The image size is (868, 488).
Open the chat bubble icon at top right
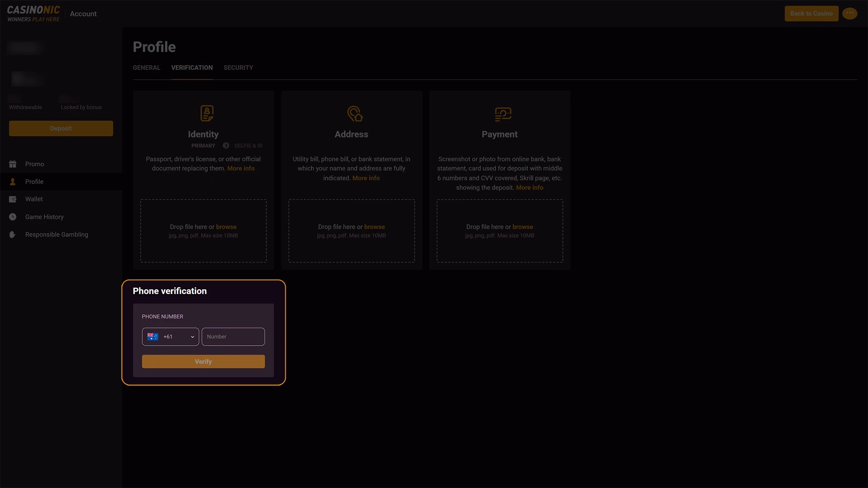pyautogui.click(x=849, y=14)
